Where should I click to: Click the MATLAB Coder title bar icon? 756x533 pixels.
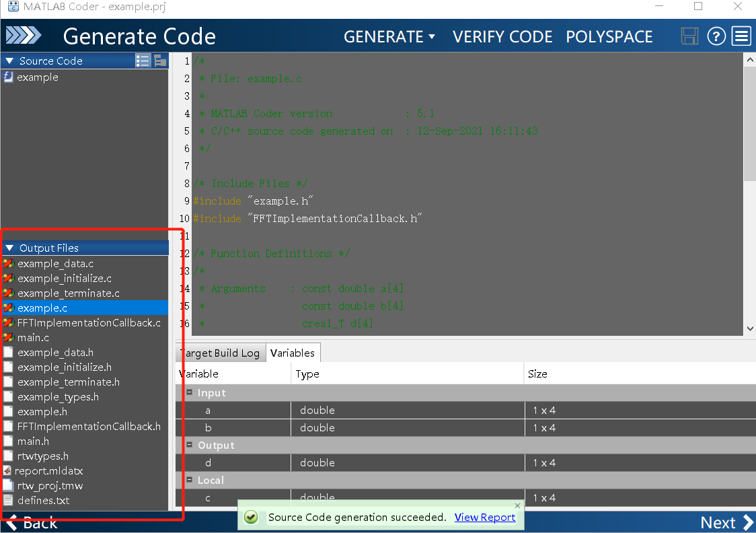(x=13, y=7)
